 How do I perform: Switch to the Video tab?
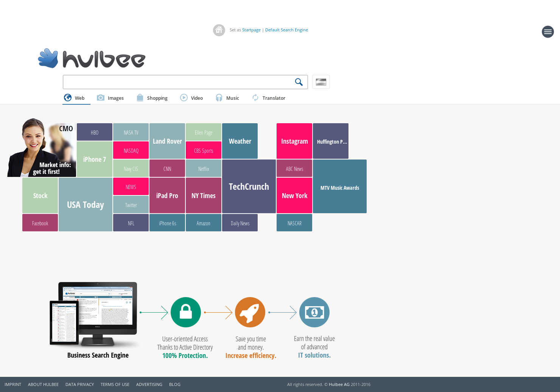[x=192, y=98]
